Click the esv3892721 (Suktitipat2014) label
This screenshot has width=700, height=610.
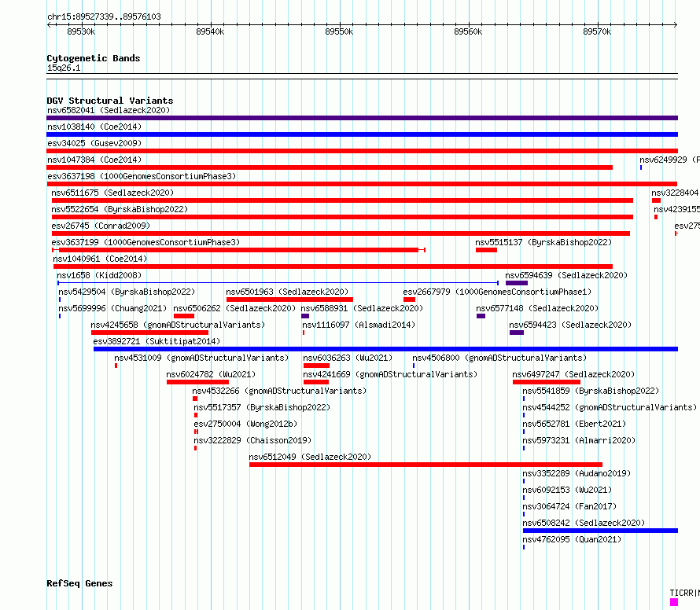click(x=157, y=341)
